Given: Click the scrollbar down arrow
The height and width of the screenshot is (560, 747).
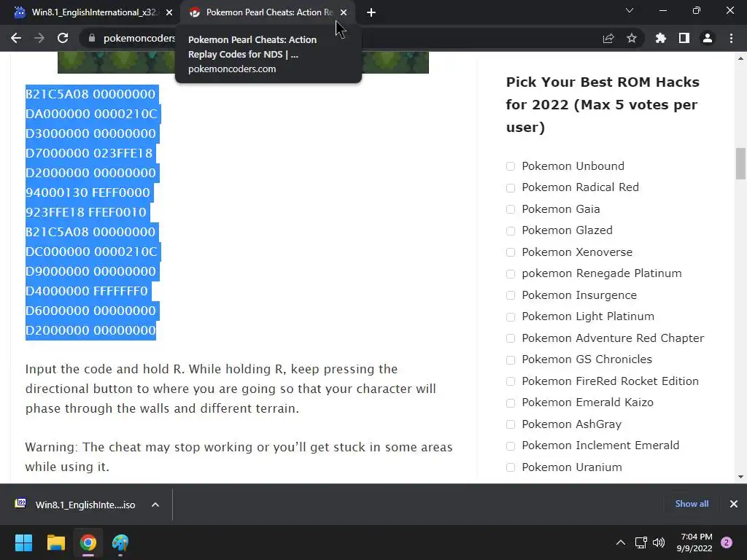Looking at the screenshot, I should (x=740, y=477).
